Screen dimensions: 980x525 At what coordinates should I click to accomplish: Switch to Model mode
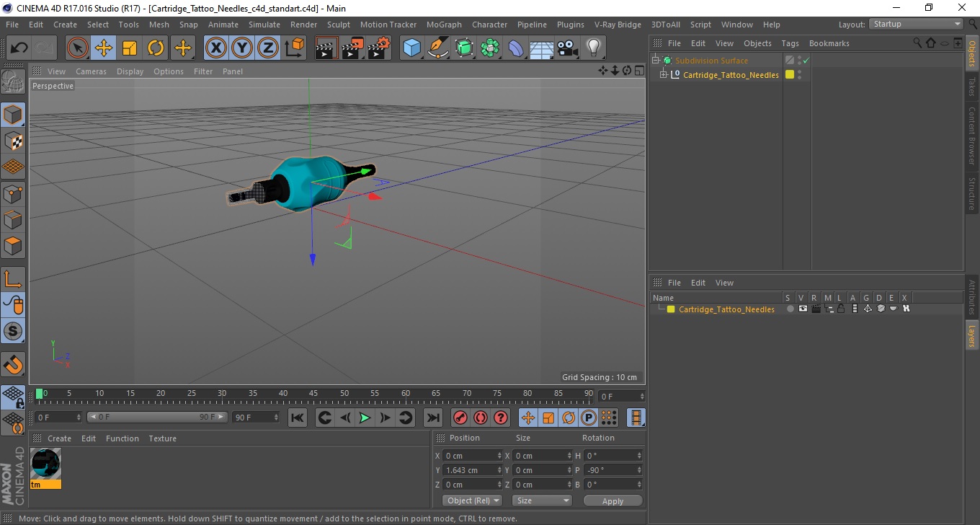[x=13, y=115]
